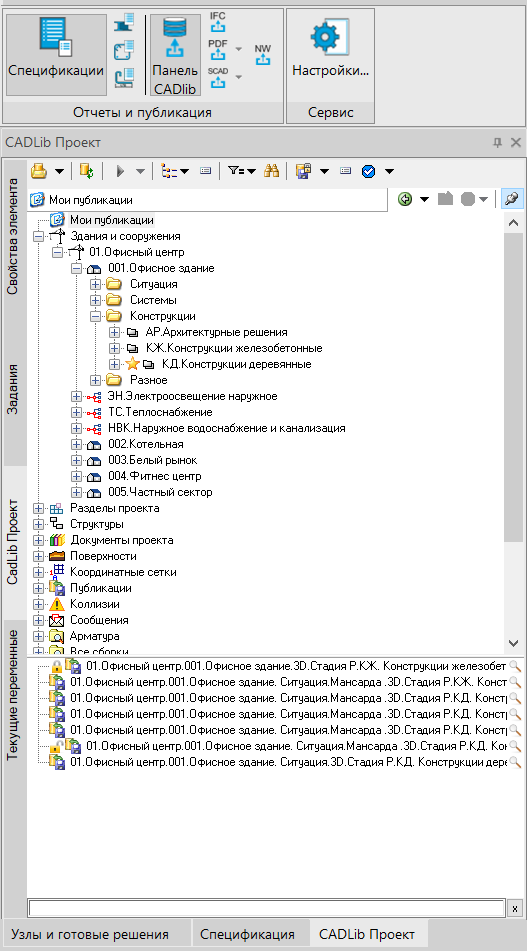This screenshot has width=527, height=951.
Task: Toggle auto-hide pin of CADLib Проект panel
Action: pyautogui.click(x=497, y=143)
